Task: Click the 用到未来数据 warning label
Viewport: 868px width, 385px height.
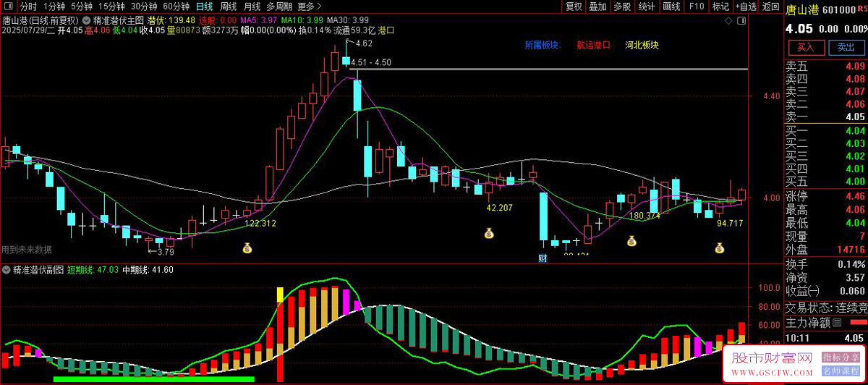Action: tap(27, 250)
